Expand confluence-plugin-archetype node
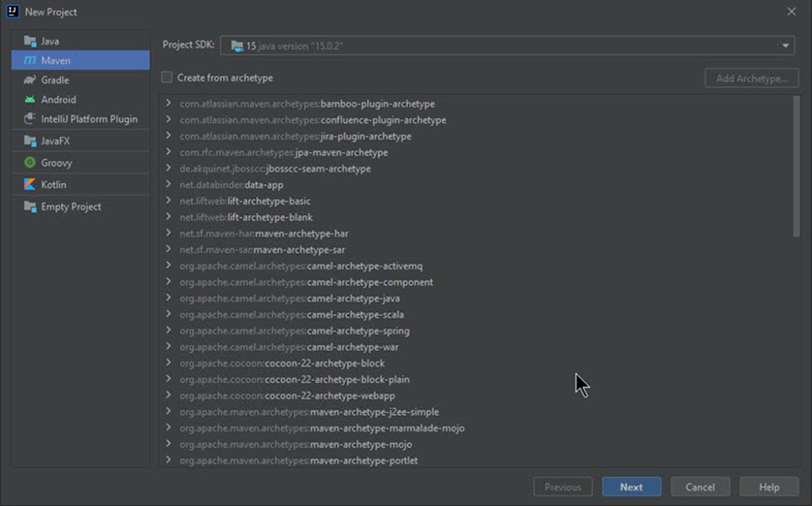 click(169, 119)
